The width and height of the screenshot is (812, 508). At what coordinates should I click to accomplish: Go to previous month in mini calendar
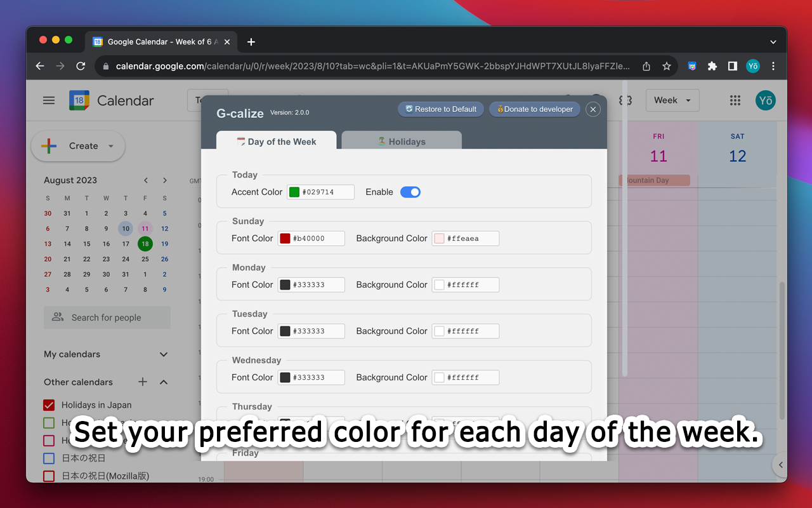(146, 180)
